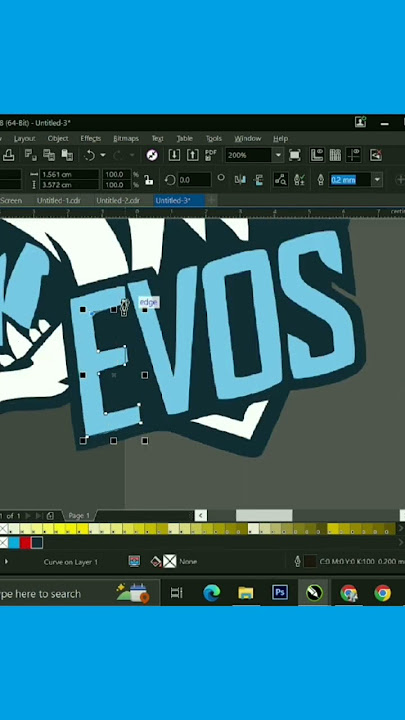Toggle the Show grid icon
The image size is (405, 720).
[x=335, y=155]
